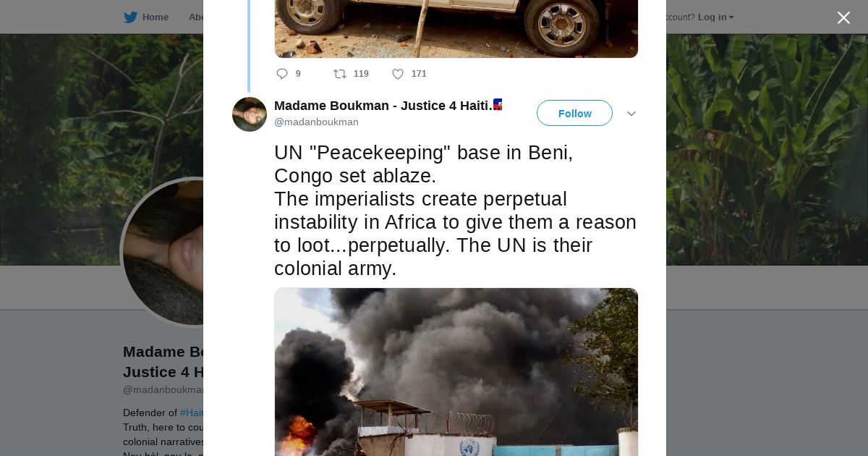
Task: Click the Twitter bird logo
Action: click(130, 17)
